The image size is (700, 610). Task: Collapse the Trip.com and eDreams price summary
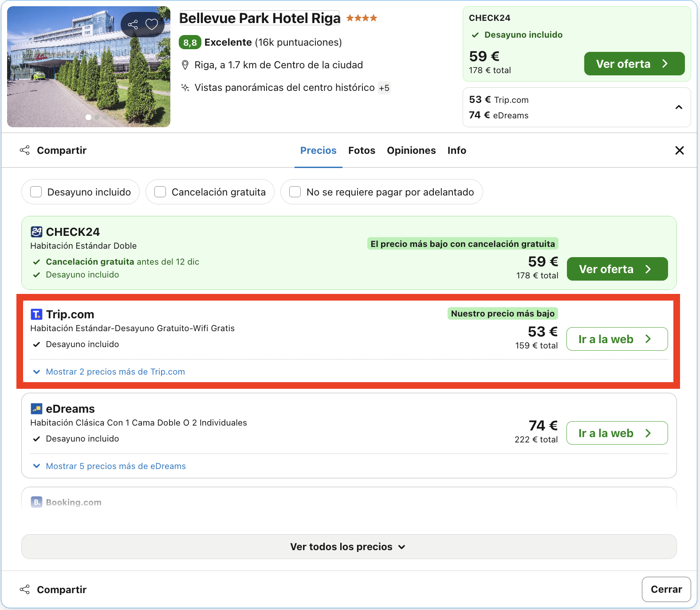tap(679, 107)
